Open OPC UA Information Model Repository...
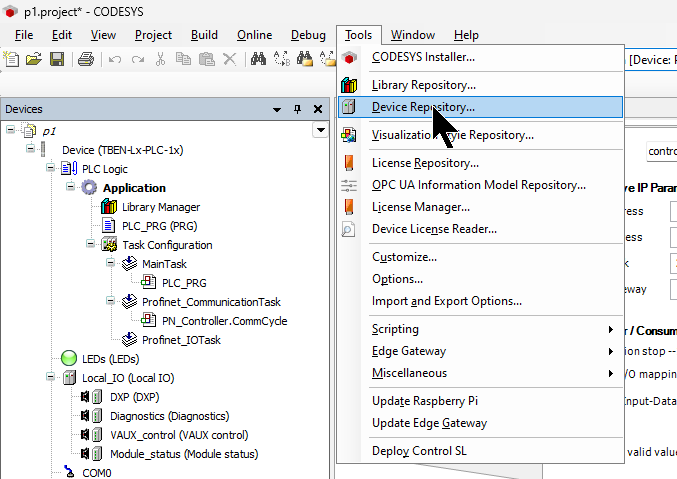Viewport: 677px width, 479px height. pos(480,185)
